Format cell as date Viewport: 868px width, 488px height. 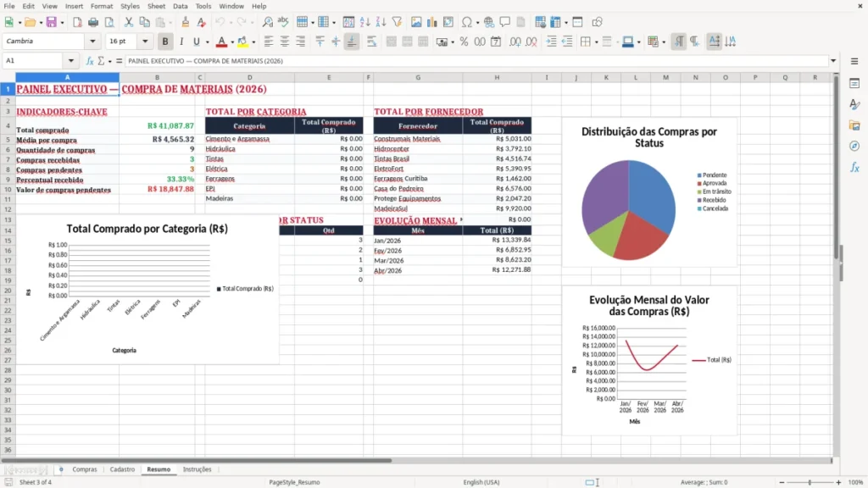[x=496, y=42]
